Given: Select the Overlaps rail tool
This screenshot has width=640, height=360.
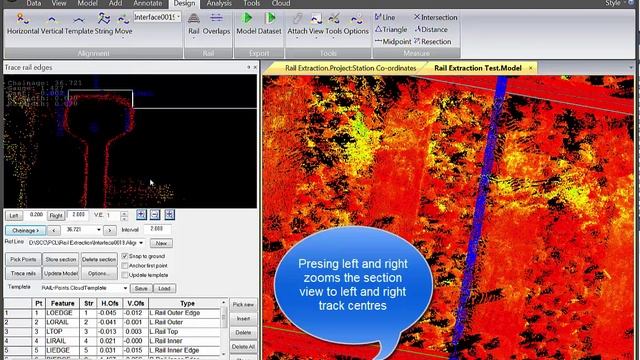Looking at the screenshot, I should [x=216, y=24].
